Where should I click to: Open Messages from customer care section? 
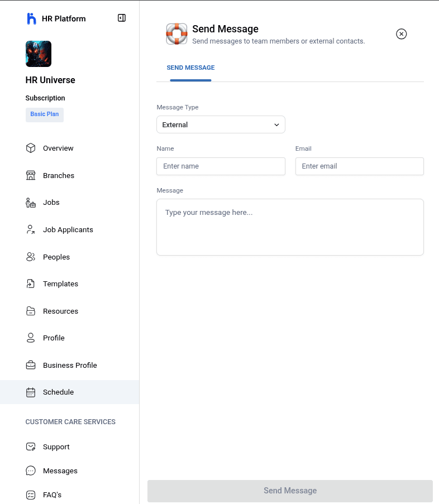click(60, 471)
